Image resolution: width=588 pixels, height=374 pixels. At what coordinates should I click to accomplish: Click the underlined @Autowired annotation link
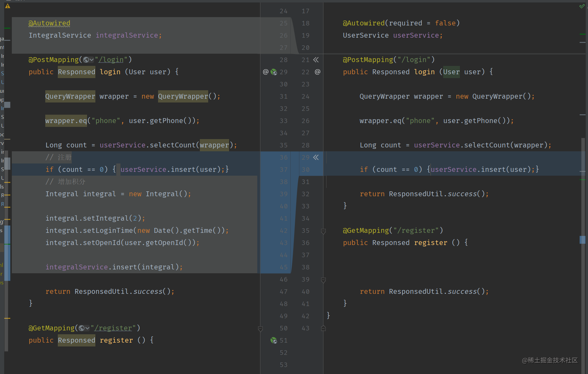tap(49, 23)
